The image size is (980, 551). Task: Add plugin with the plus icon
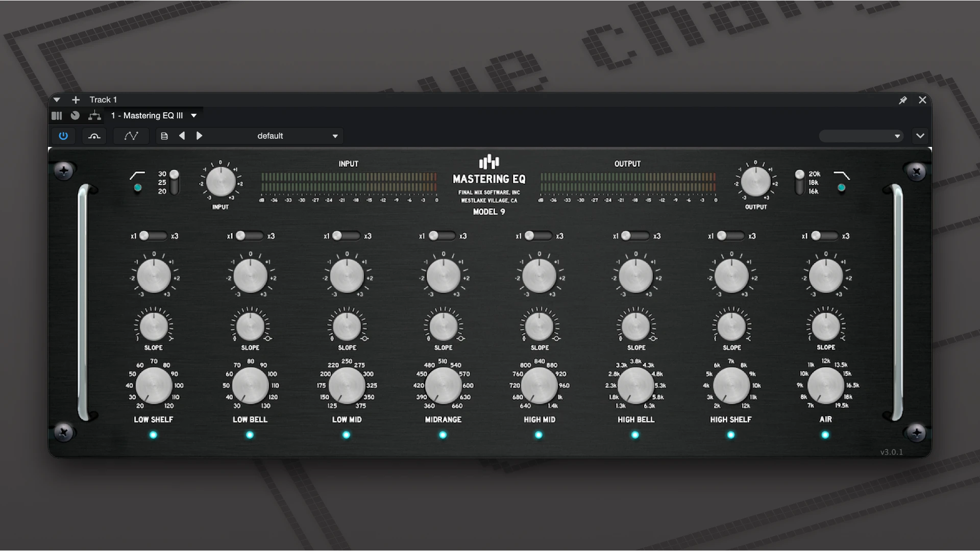tap(76, 100)
